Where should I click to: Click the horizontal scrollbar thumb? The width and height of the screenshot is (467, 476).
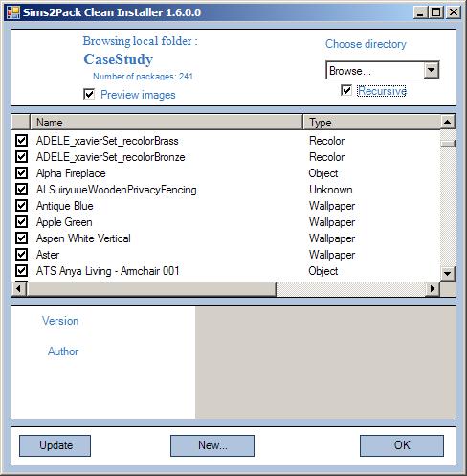pyautogui.click(x=151, y=289)
